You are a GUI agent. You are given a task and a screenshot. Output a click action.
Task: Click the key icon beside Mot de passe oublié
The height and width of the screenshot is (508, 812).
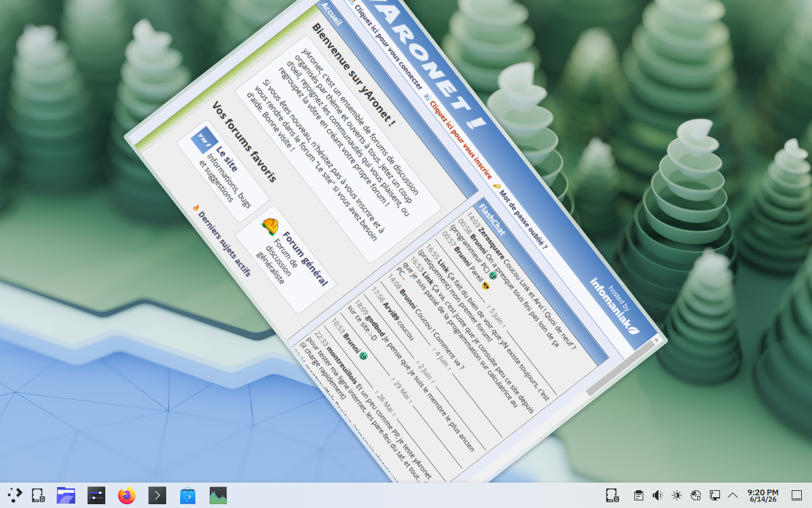[x=497, y=187]
